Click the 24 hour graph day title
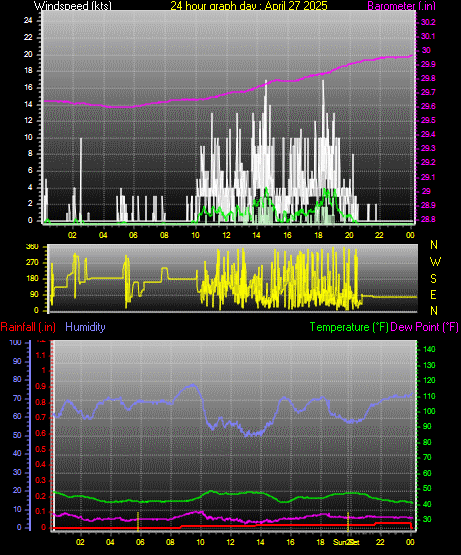Screen dimensions: 461x555 (249, 5)
